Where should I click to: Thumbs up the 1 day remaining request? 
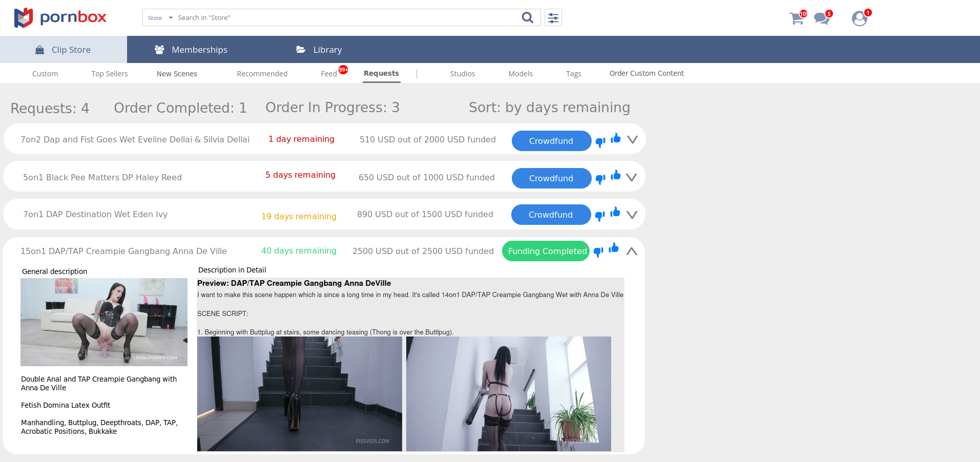pos(616,138)
